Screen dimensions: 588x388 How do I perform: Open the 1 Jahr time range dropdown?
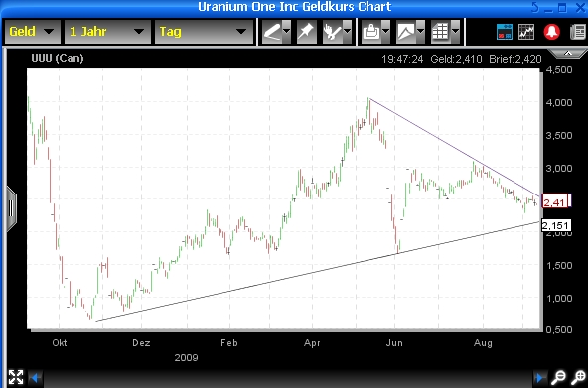click(107, 32)
